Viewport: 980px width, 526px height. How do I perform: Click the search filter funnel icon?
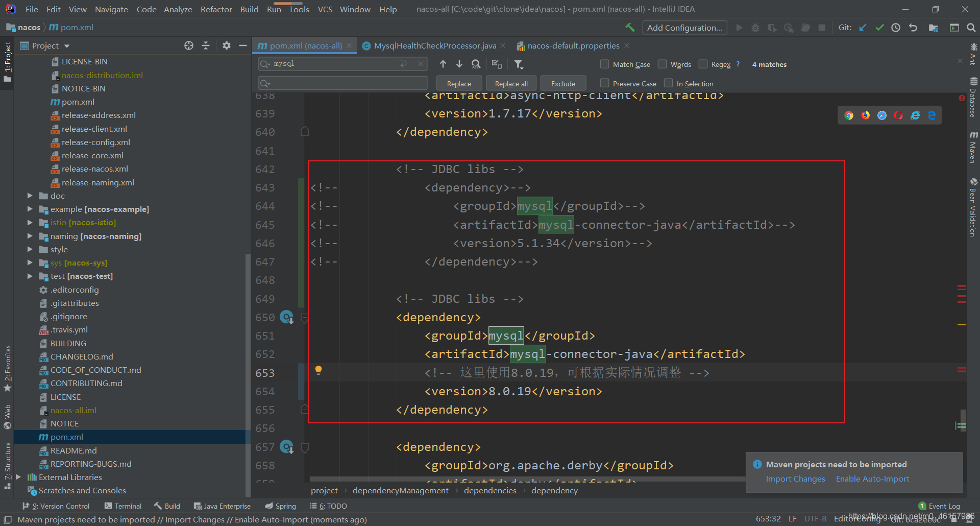coord(519,64)
